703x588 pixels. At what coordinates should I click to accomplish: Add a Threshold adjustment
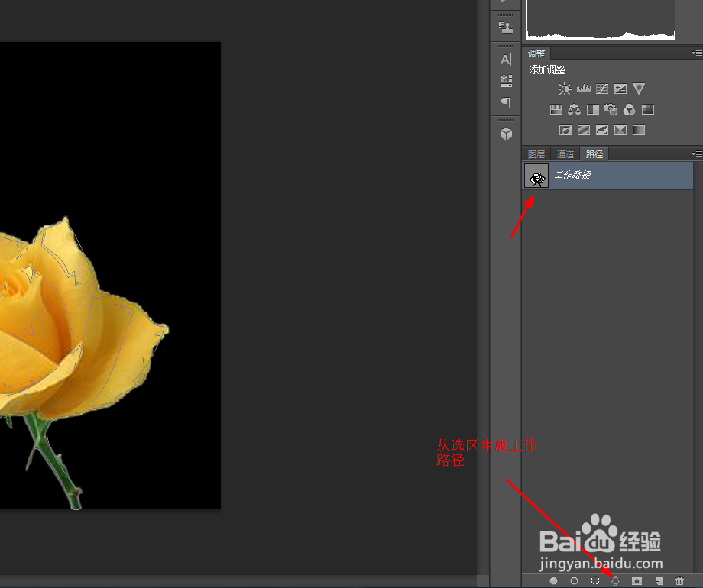point(601,130)
